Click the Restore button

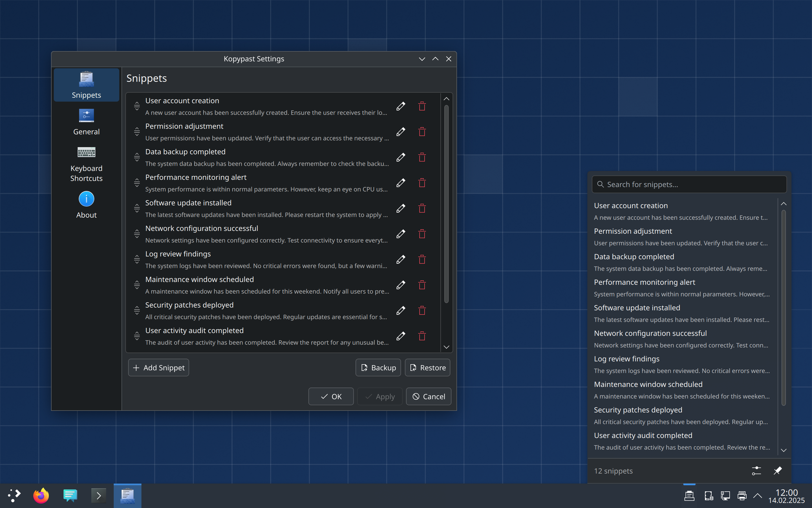point(427,368)
